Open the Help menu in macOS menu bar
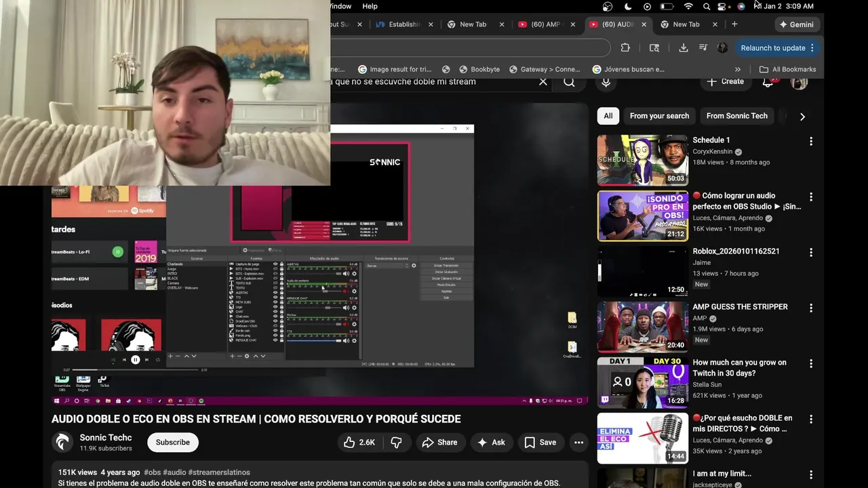 click(370, 6)
